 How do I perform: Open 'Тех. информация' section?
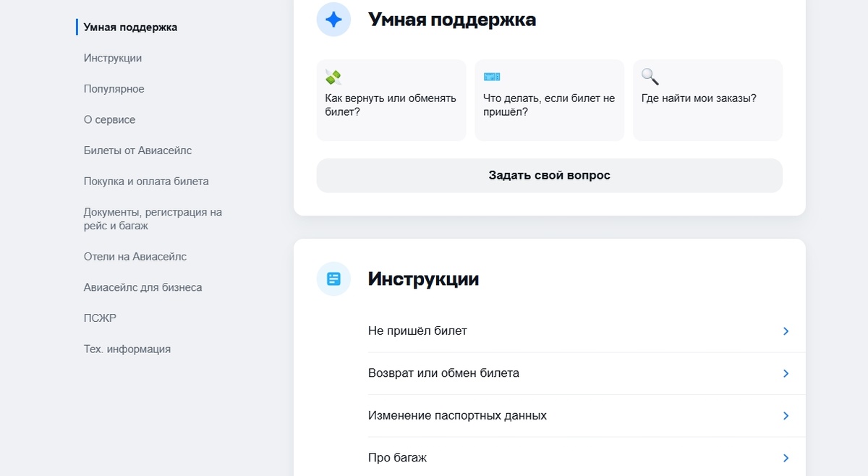pos(127,349)
